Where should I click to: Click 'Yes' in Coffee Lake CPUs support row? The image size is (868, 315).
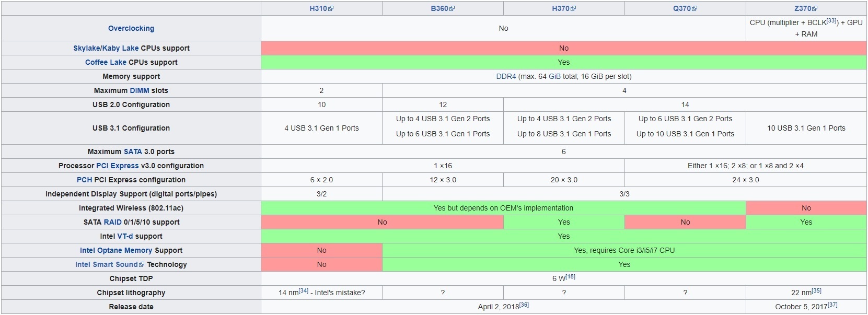(x=564, y=62)
